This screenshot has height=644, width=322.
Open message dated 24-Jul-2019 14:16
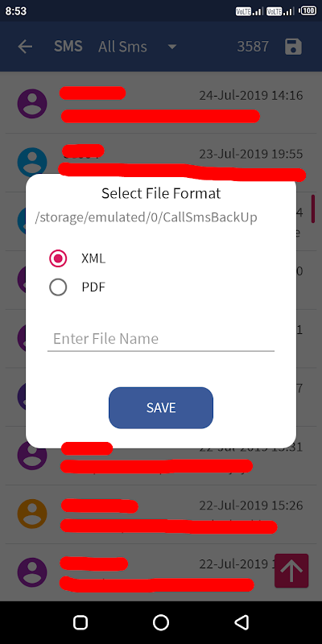161,104
